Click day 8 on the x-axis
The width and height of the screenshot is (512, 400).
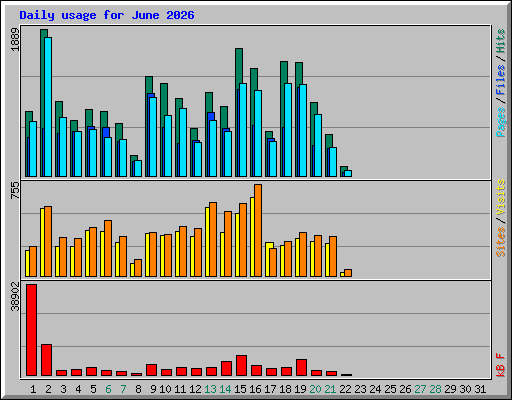click(x=138, y=389)
